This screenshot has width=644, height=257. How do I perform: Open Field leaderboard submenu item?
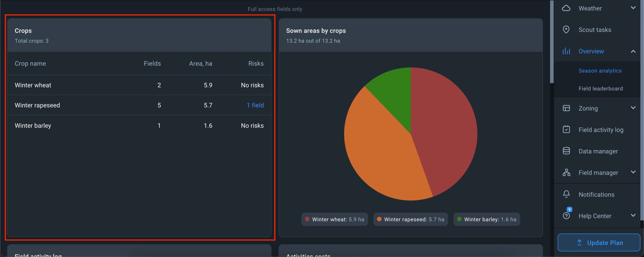[x=600, y=89]
